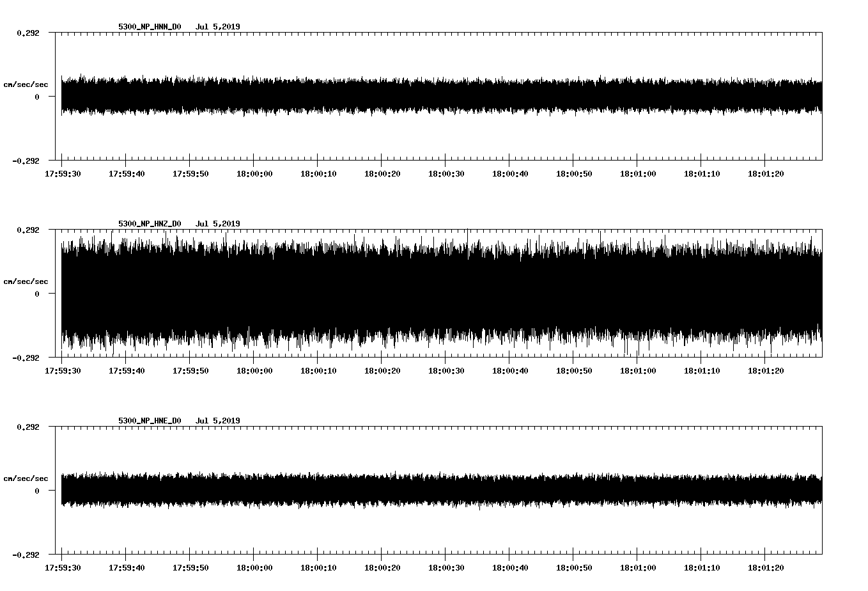The image size is (868, 591).
Task: Click the 18:00:00 time label on HNZ axis
Action: click(254, 371)
